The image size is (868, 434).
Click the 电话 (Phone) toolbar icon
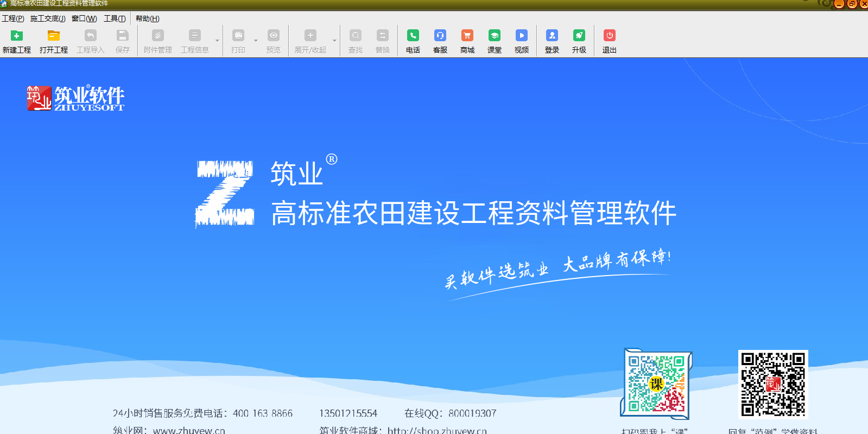[x=413, y=36]
